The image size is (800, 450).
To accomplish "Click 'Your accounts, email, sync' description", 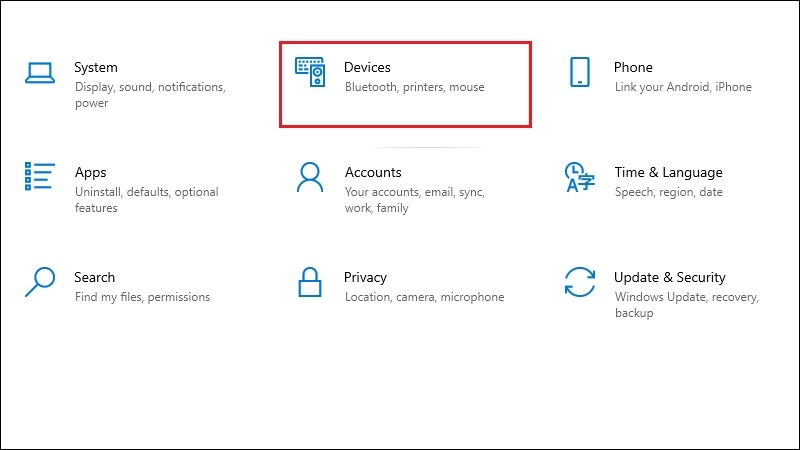I will coord(415,200).
